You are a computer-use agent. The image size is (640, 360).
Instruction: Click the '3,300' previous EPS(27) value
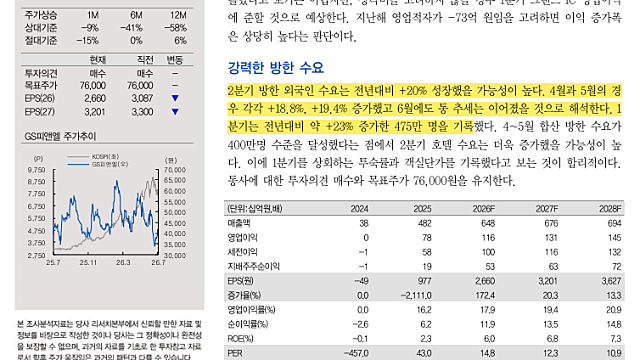142,112
